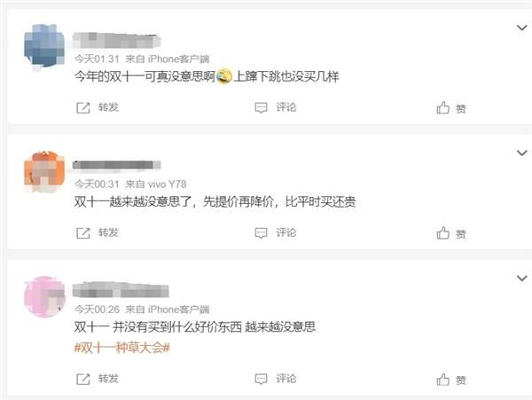This screenshot has height=400, width=532.
Task: Click the 转发 label on the first post
Action: tap(108, 107)
